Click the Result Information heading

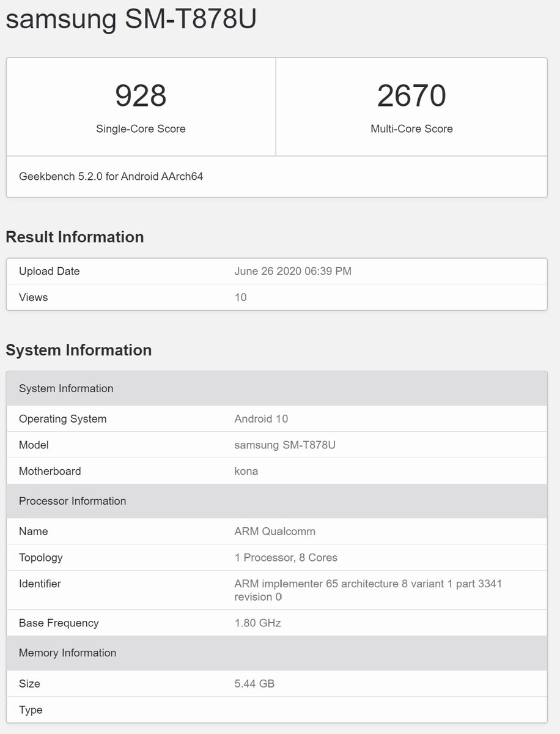75,237
